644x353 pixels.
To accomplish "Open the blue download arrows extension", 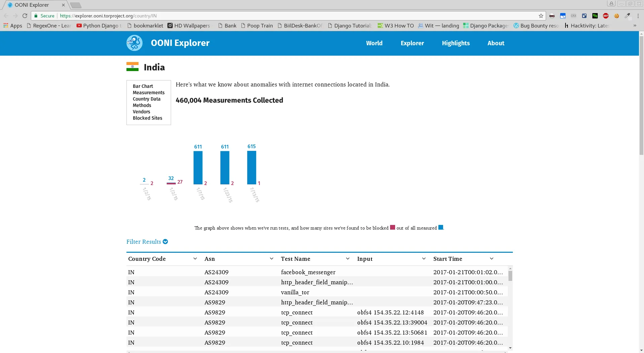I will (584, 16).
